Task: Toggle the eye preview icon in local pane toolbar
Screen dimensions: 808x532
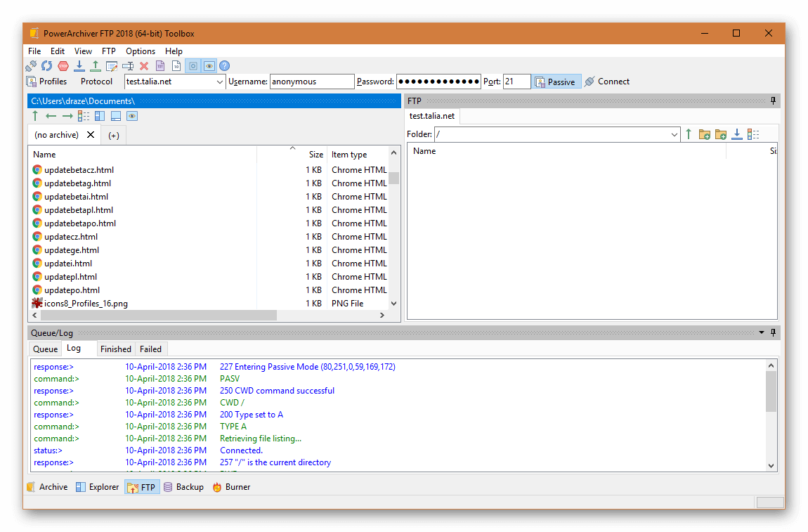Action: point(132,116)
